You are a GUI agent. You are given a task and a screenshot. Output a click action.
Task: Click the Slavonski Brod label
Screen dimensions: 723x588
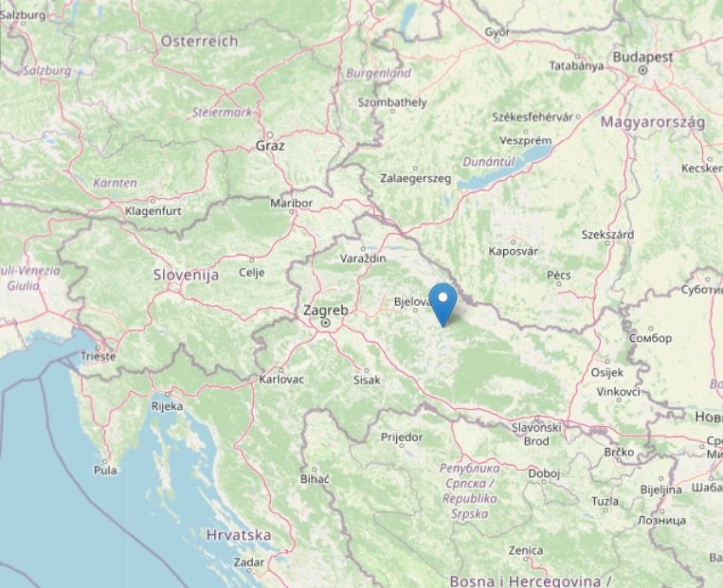(536, 434)
